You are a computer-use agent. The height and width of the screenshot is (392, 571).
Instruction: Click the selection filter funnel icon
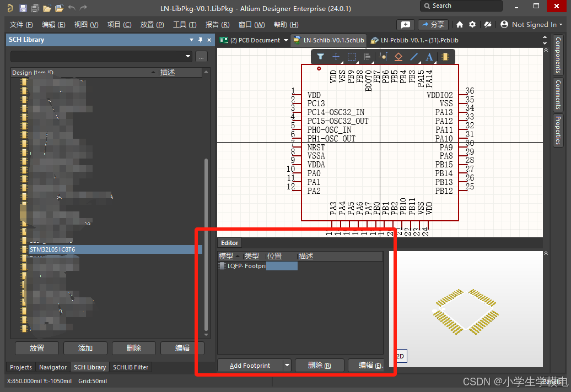coord(320,56)
